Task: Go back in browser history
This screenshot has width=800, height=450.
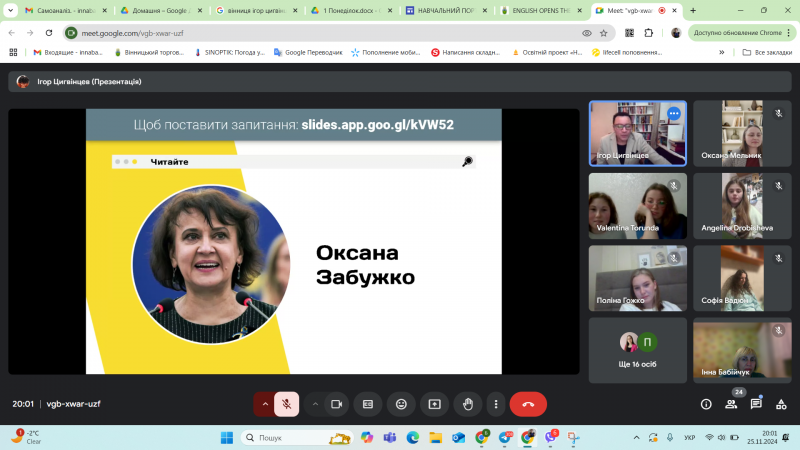Action: coord(12,33)
